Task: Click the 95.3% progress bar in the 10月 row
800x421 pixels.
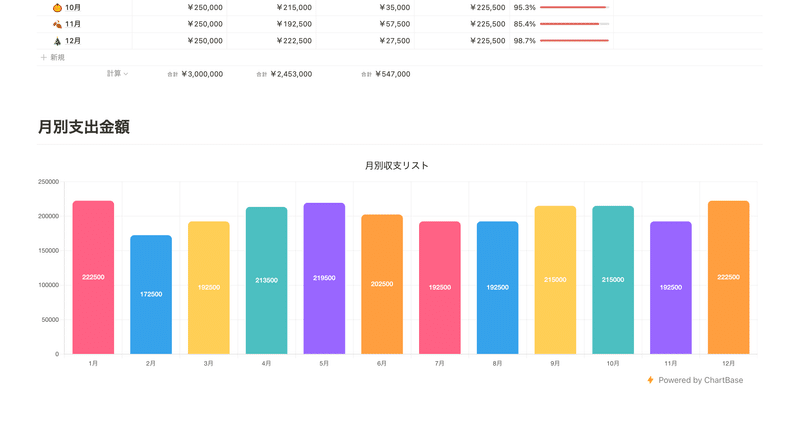Action: tap(574, 8)
